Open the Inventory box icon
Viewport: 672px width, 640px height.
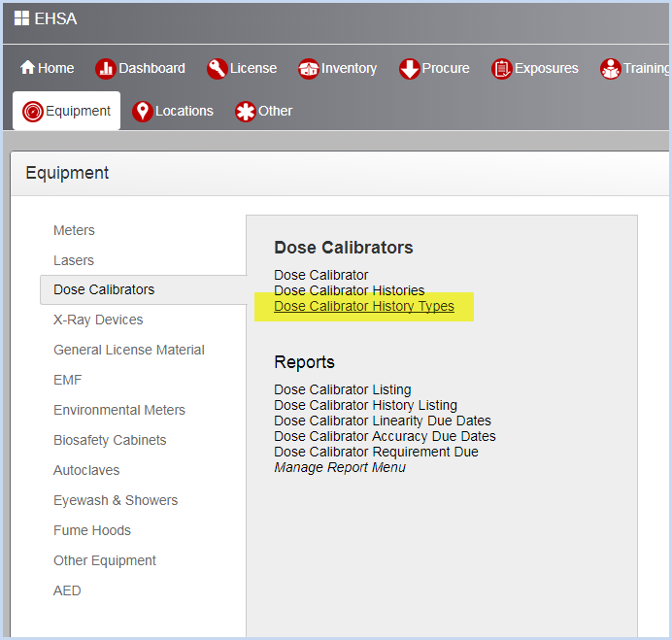point(309,69)
